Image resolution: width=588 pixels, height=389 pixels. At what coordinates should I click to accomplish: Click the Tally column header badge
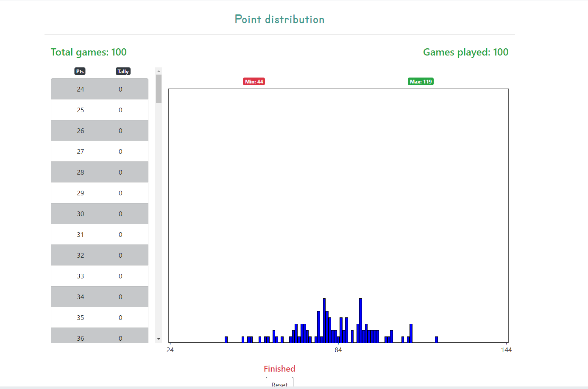point(123,71)
